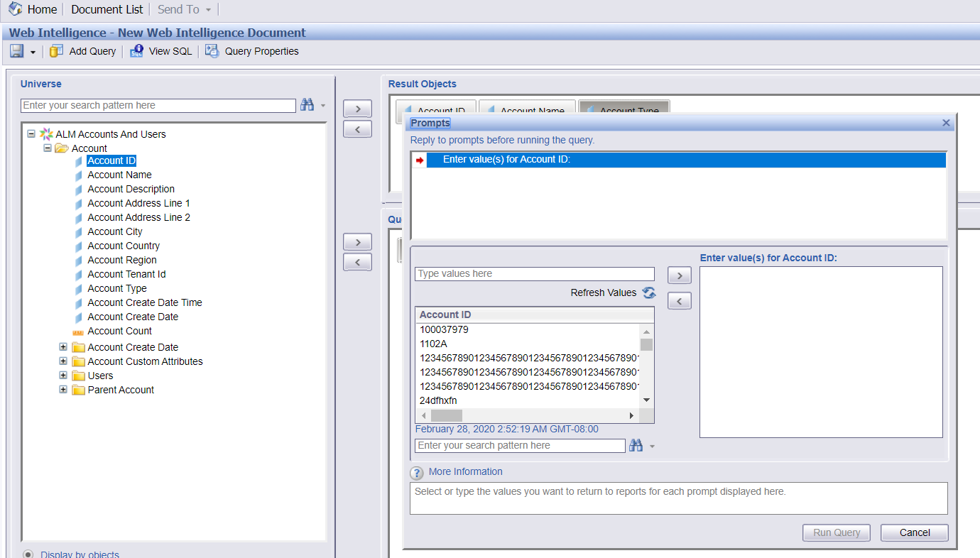Viewport: 980px width, 558px height.
Task: Expand the Account Custom Attributes folder
Action: (x=63, y=361)
